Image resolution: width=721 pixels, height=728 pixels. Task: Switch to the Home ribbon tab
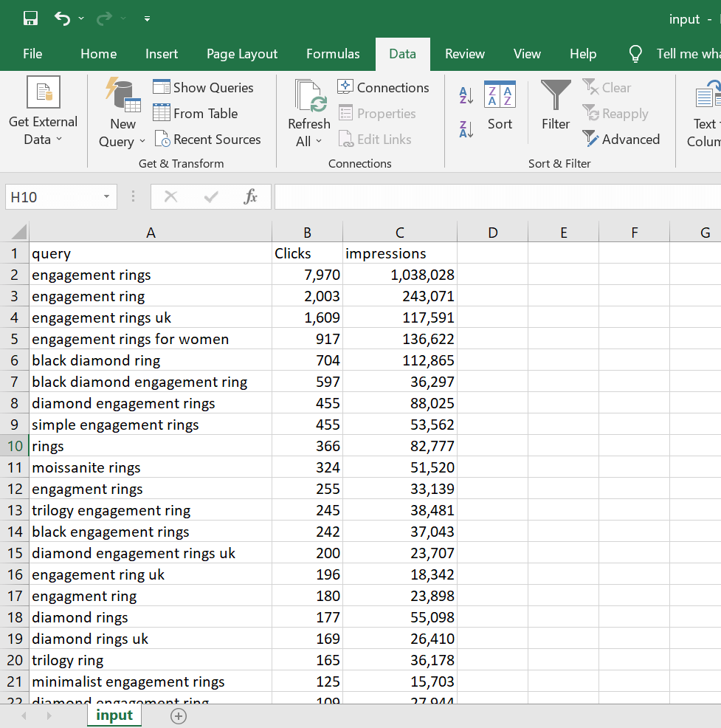click(98, 54)
